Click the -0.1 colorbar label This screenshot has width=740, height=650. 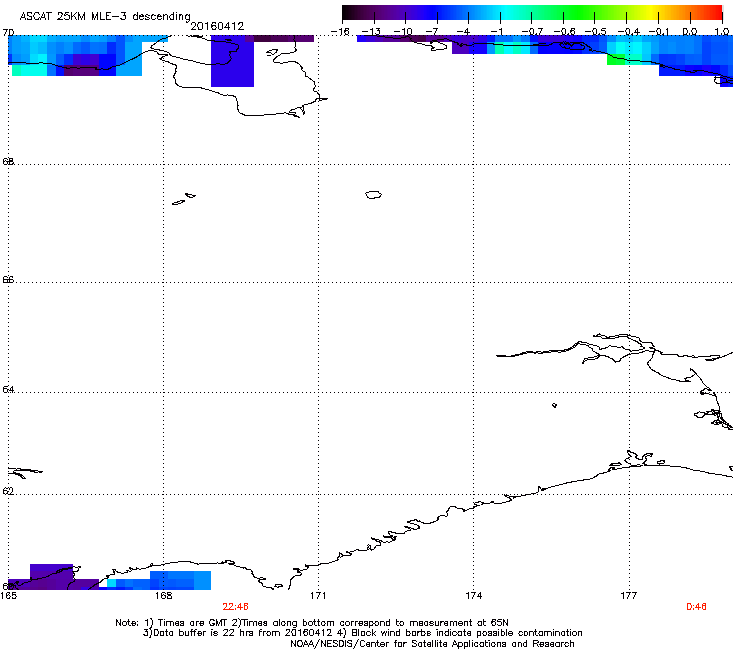coord(659,32)
